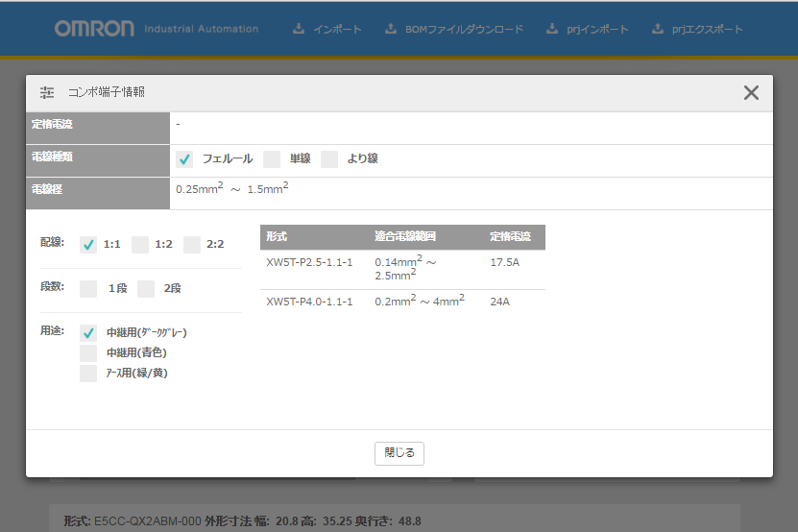Check the より線 wire type checkbox
This screenshot has width=798, height=532.
(329, 159)
